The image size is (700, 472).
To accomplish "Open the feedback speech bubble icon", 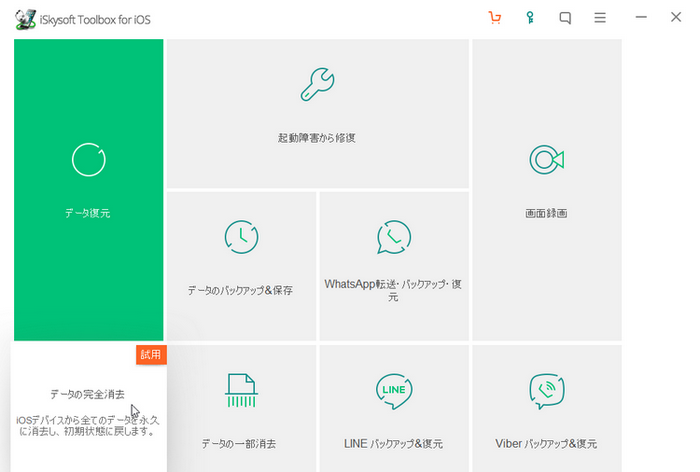I will tap(565, 18).
